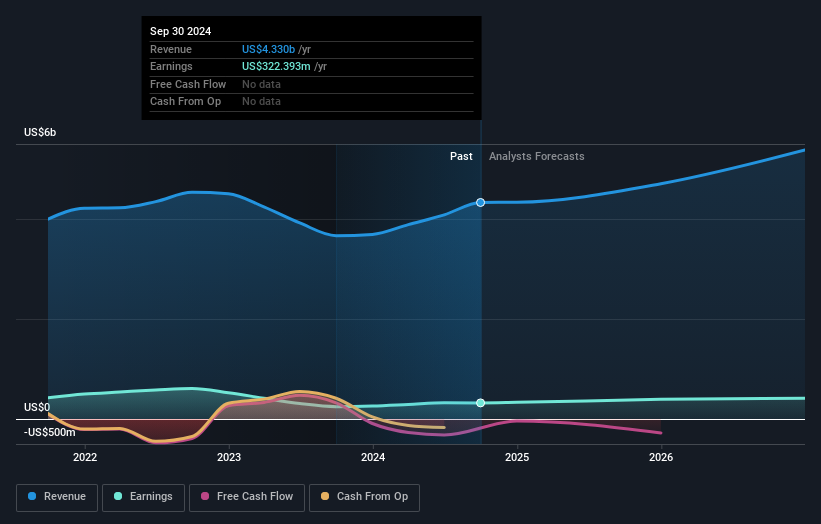821x524 pixels.
Task: Toggle the Free Cash Flow legend series
Action: click(x=247, y=497)
